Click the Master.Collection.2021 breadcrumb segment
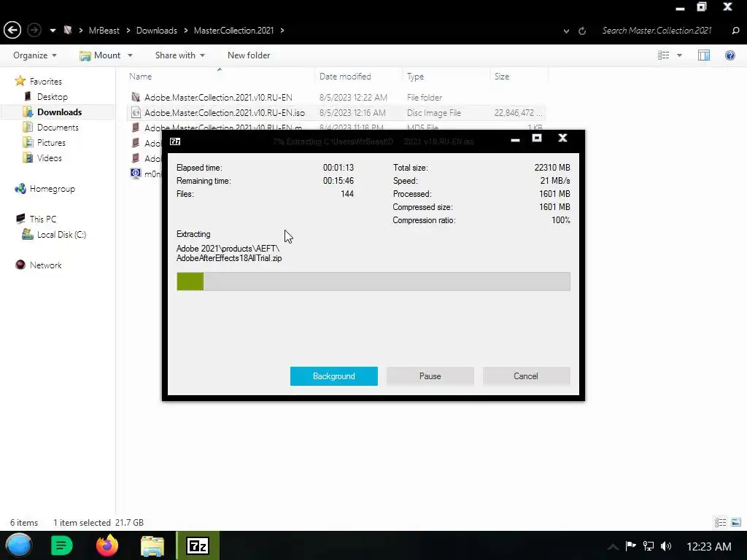Image resolution: width=747 pixels, height=560 pixels. 233,31
